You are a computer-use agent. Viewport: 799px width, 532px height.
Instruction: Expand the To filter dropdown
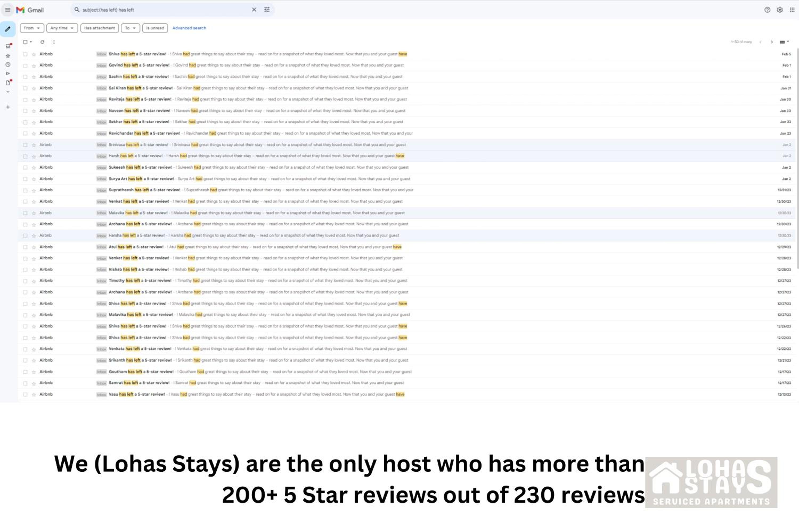[130, 28]
